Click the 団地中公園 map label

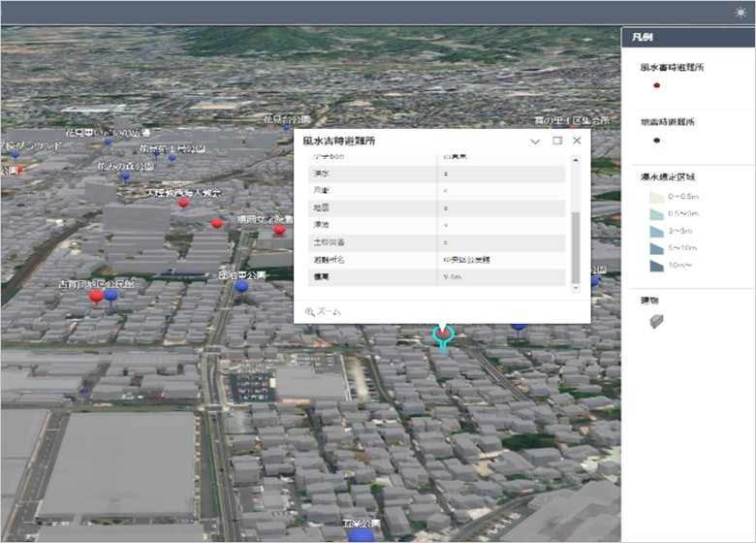point(242,274)
